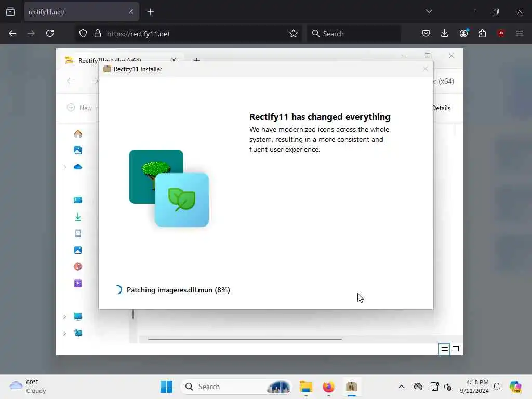Reload the rectify11.net page

click(50, 34)
